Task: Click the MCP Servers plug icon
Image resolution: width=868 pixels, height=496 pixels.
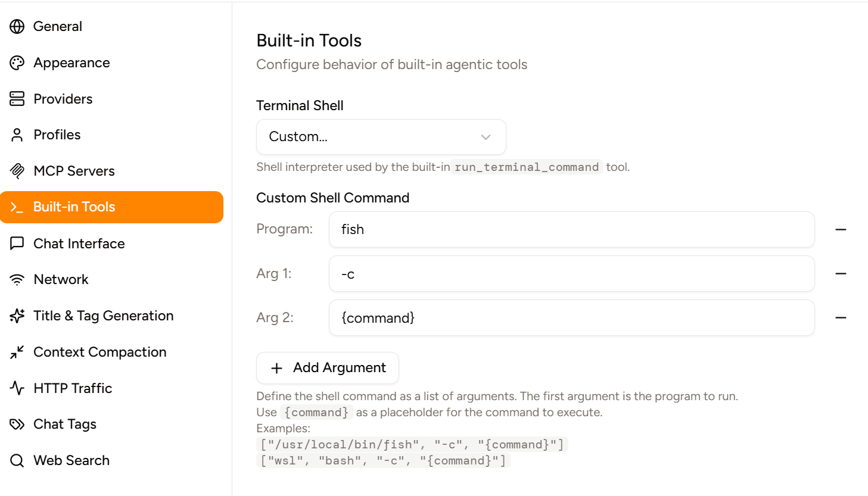Action: point(17,171)
